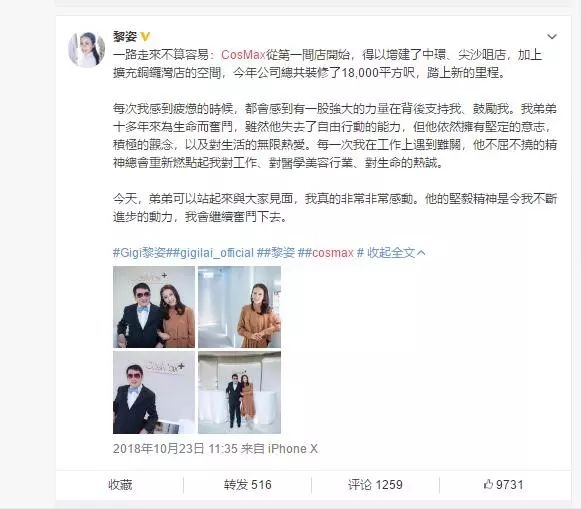Open the full-length photo of the couple

[x=239, y=393]
